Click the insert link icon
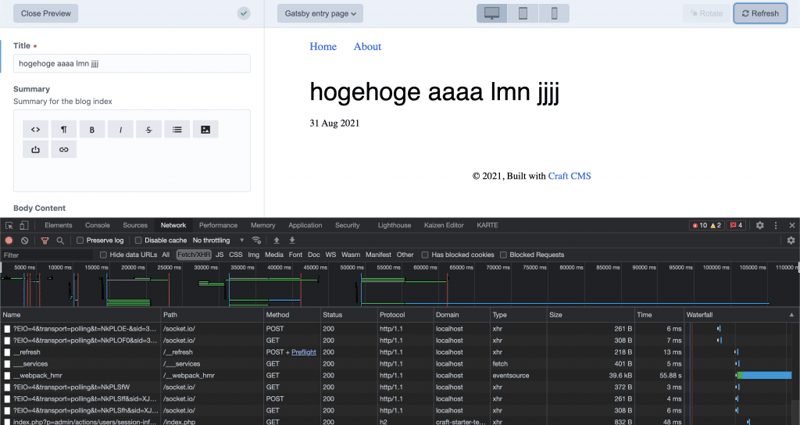800x425 pixels. click(x=64, y=150)
